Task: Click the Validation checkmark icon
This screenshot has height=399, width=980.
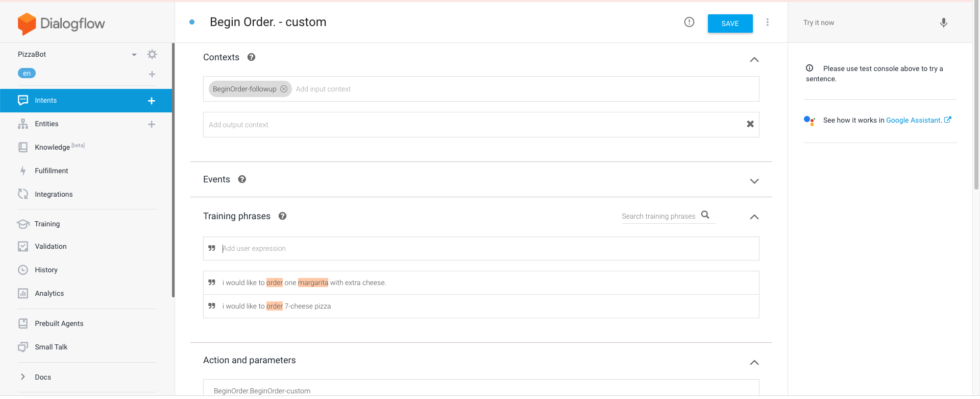Action: [23, 246]
